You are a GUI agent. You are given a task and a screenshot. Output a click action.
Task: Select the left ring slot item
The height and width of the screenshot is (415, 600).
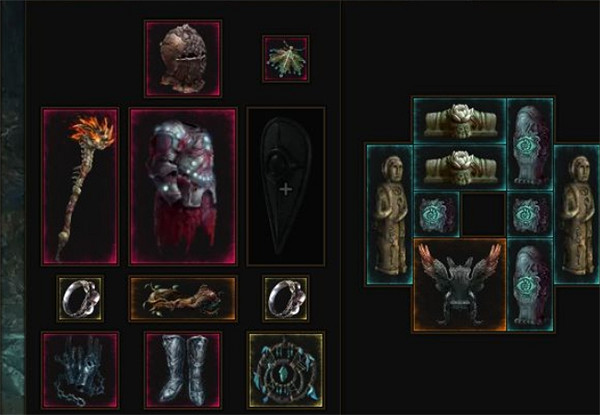80,299
